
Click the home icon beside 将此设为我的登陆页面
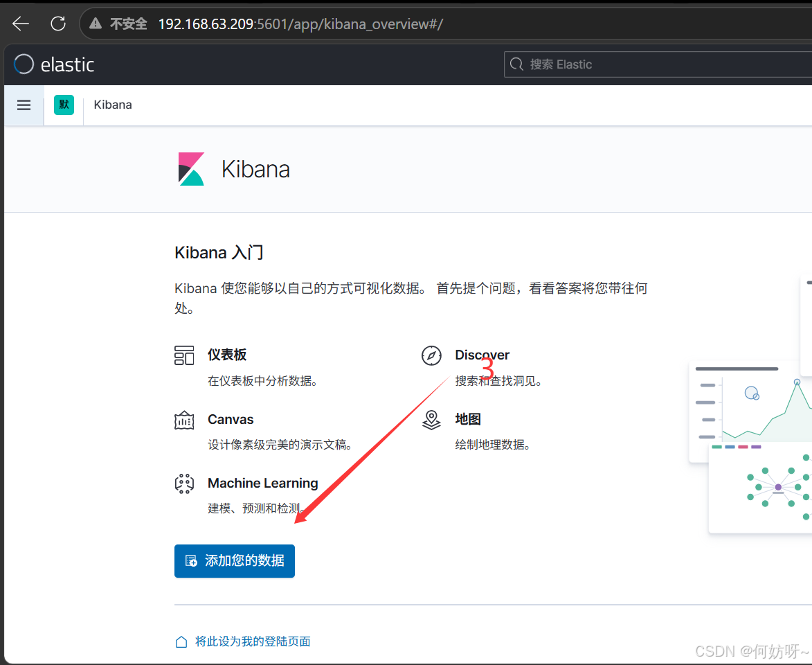tap(181, 641)
